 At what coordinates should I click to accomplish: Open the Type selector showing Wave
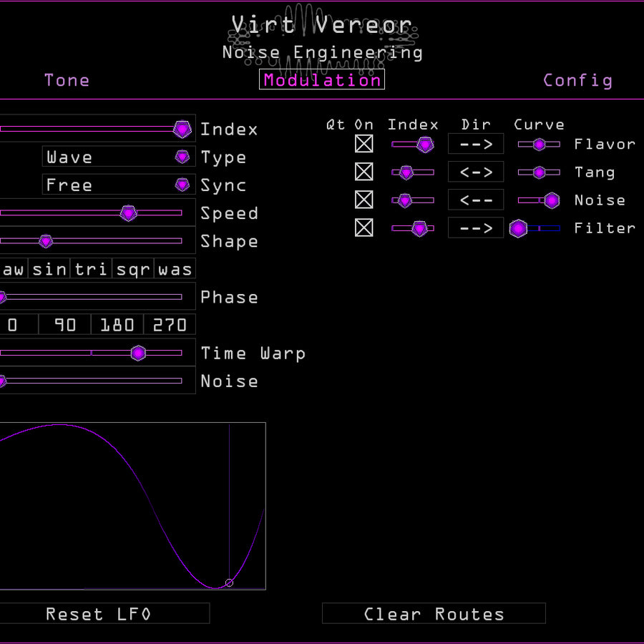coord(118,157)
